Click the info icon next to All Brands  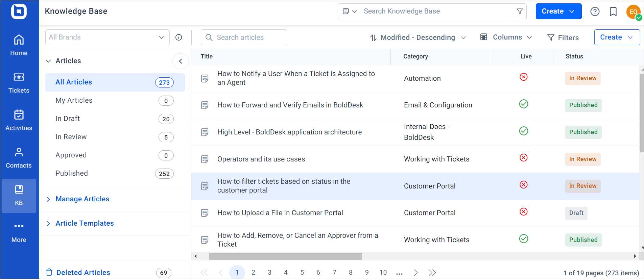click(179, 37)
